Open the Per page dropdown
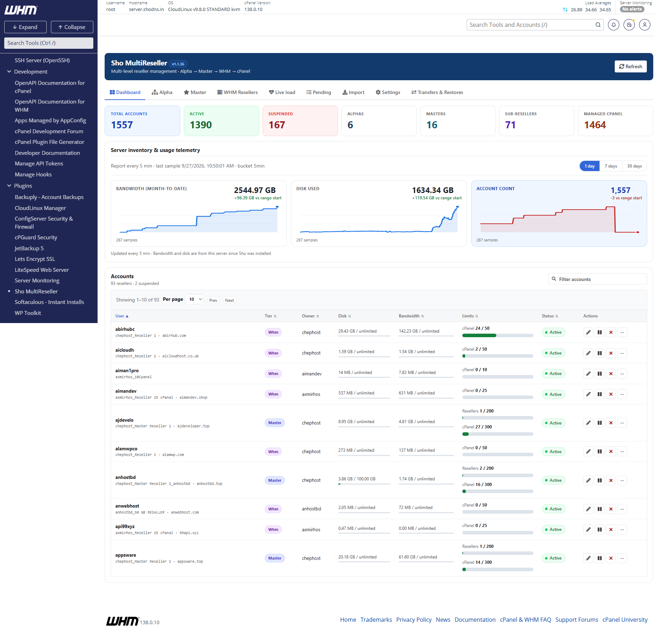 point(194,299)
